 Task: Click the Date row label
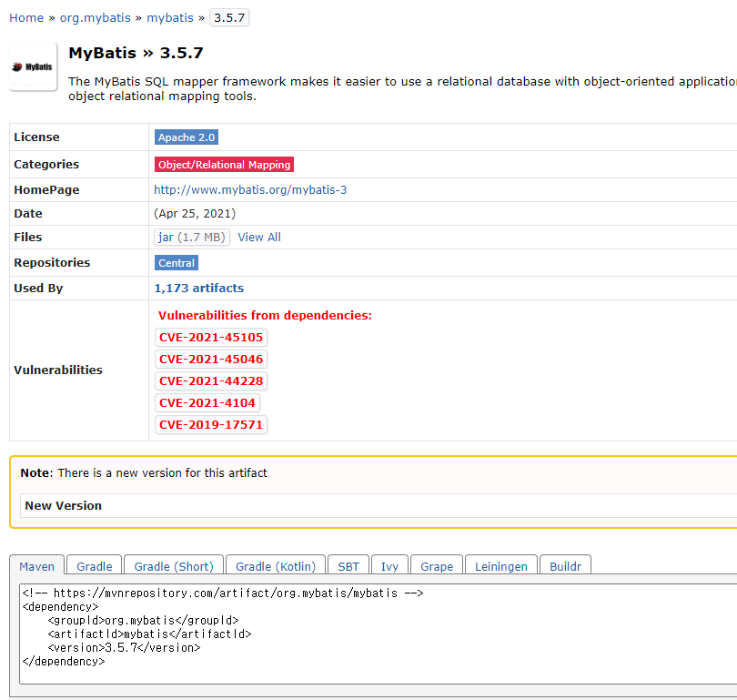(x=28, y=213)
